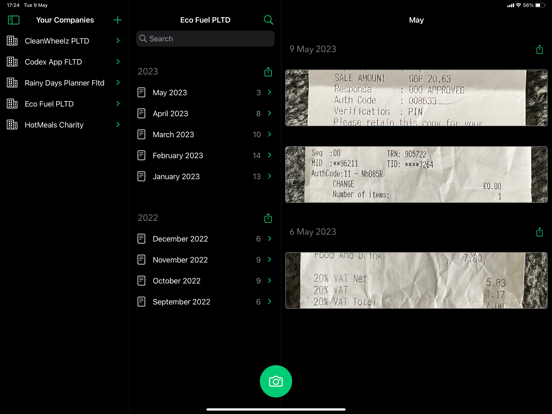Open January 2023 using its chevron

(269, 176)
